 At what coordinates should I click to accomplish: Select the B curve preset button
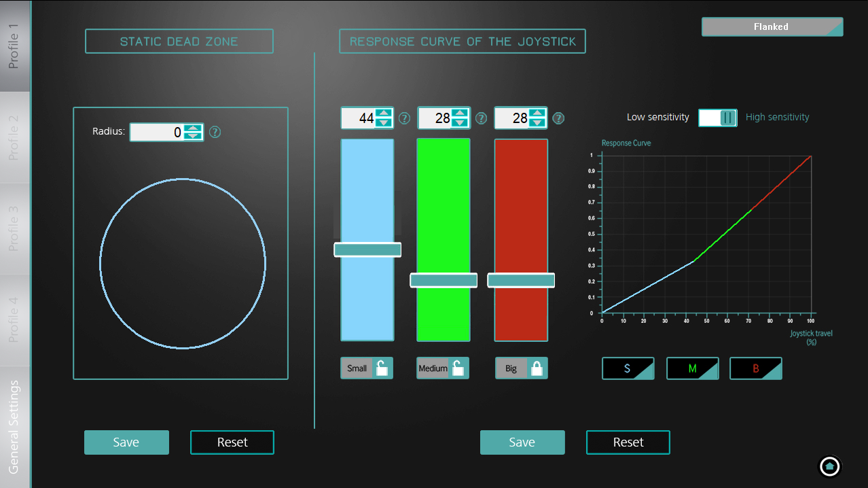click(x=755, y=368)
